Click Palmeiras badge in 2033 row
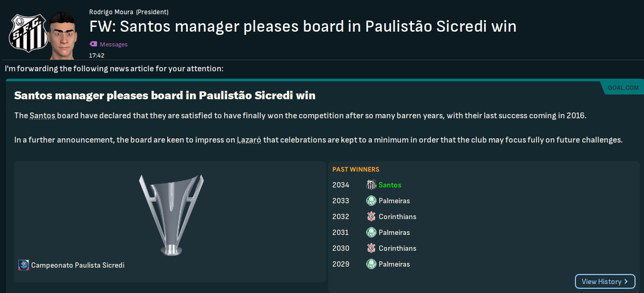The height and width of the screenshot is (293, 644). [371, 201]
